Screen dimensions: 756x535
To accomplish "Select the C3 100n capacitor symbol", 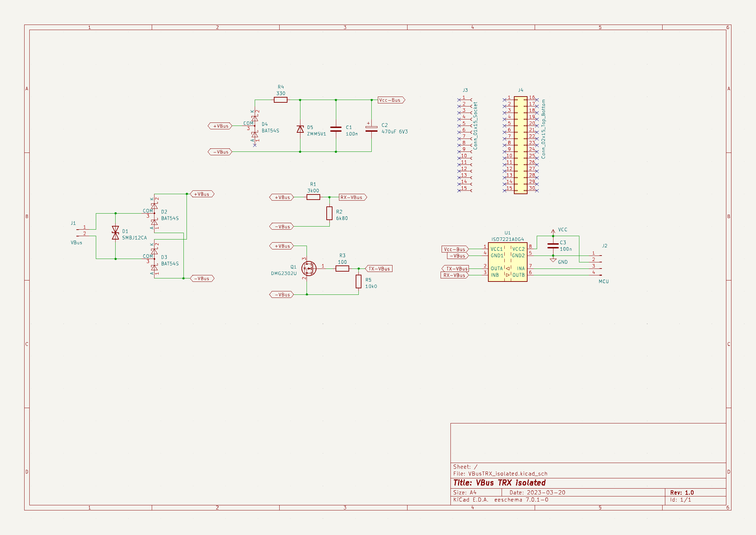I will point(553,246).
